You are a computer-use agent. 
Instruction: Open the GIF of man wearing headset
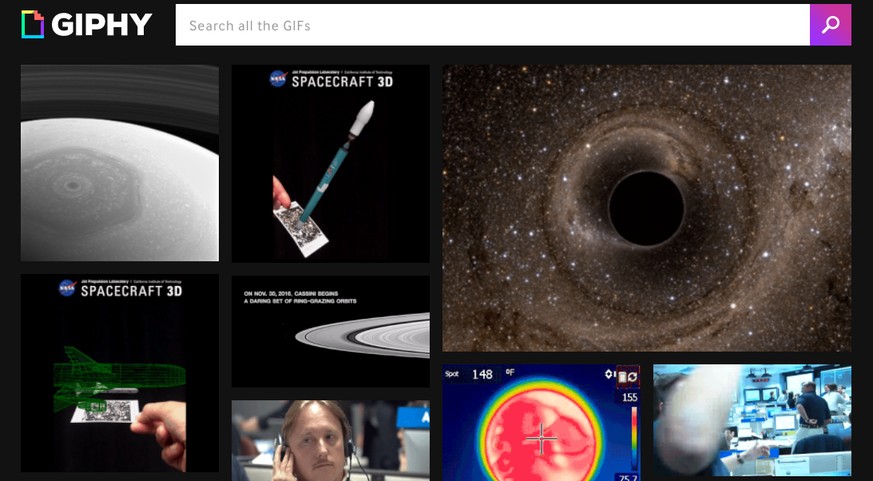[330, 441]
